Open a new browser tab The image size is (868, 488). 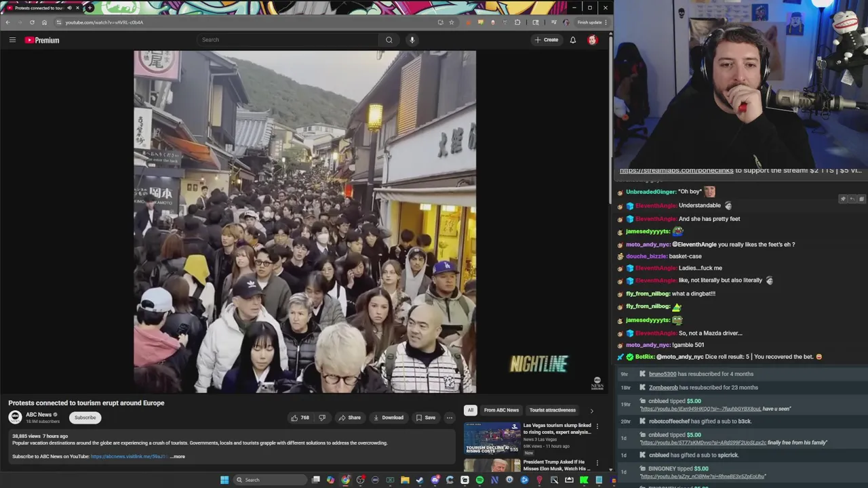click(x=90, y=7)
